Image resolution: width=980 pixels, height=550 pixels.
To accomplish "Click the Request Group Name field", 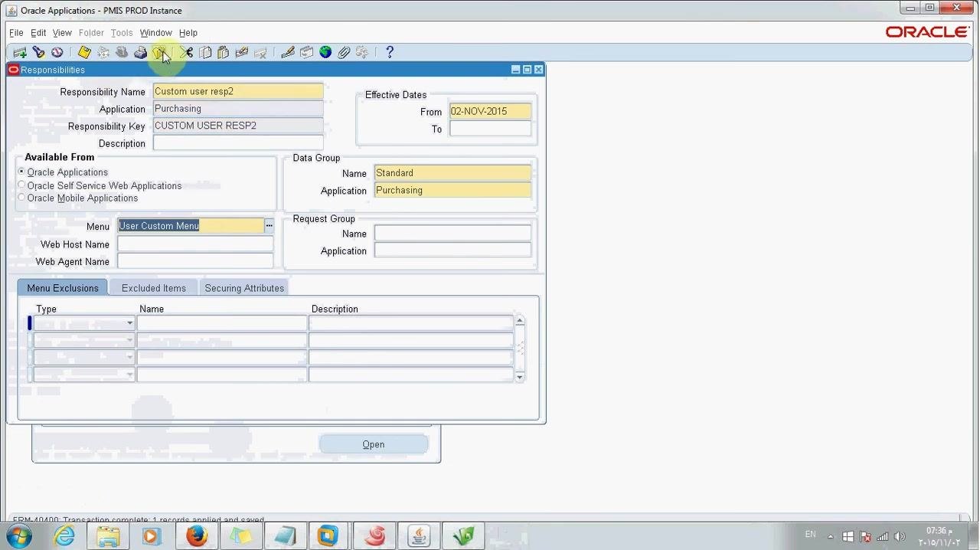I will (452, 234).
